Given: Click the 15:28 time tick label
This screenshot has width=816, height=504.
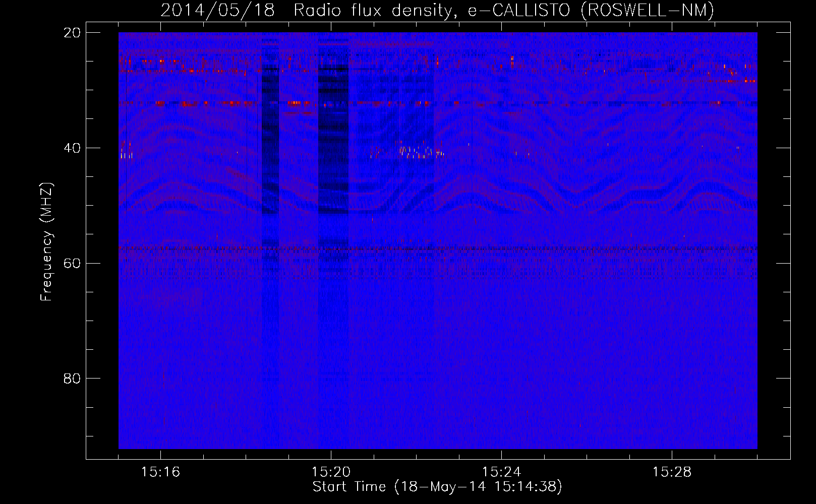Looking at the screenshot, I should pyautogui.click(x=672, y=472).
